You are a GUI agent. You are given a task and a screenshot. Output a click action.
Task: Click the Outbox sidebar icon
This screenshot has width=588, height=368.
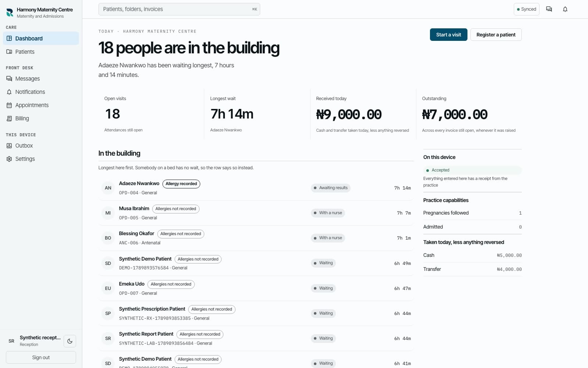(x=9, y=145)
